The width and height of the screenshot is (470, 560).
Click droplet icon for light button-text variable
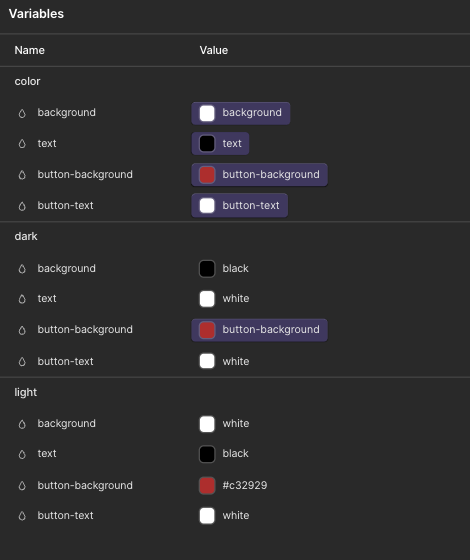22,516
